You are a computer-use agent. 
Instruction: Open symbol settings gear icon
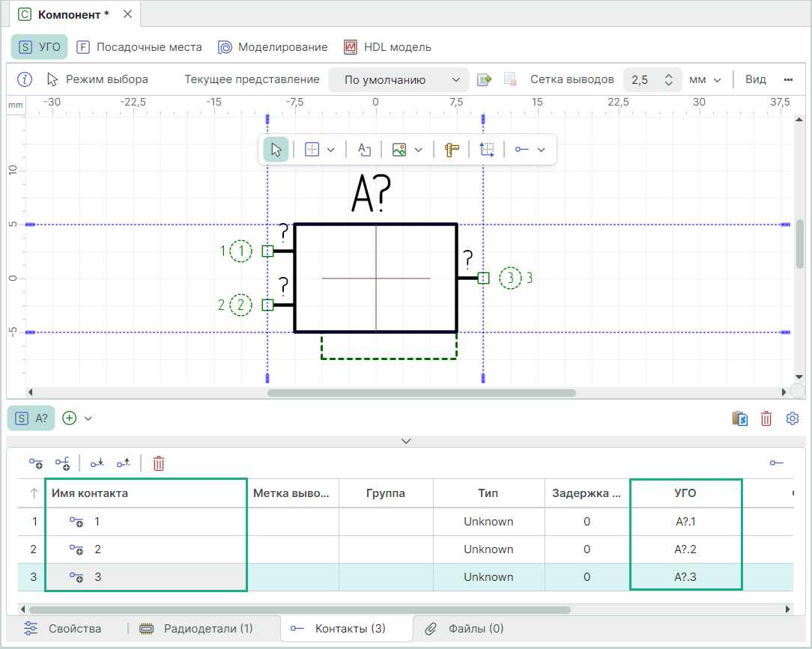coord(793,418)
